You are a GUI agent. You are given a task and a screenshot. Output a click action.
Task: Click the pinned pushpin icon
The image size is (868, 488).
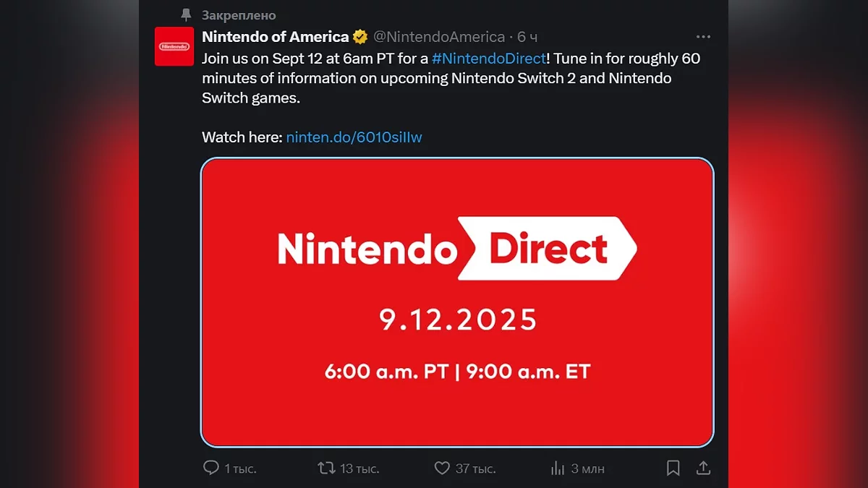coord(187,15)
